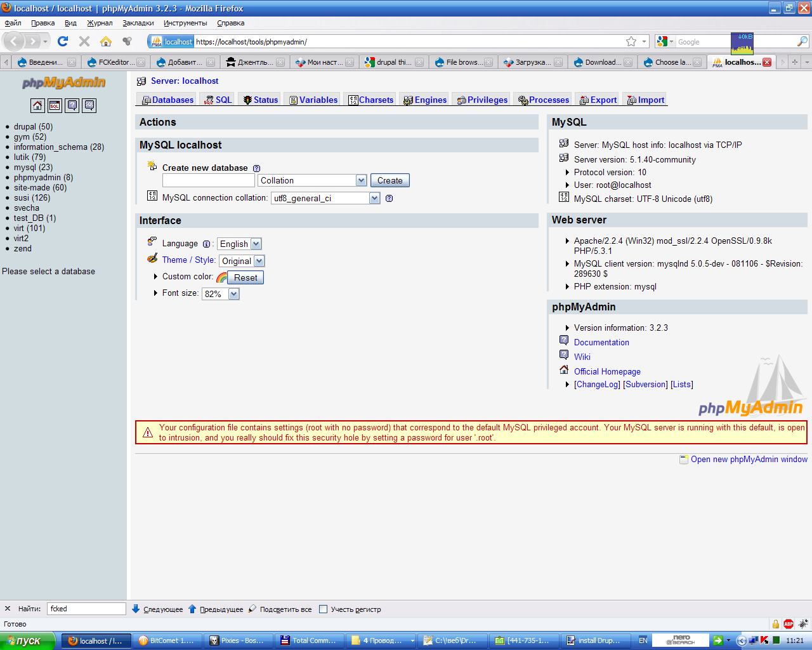The image size is (812, 650).
Task: Click the info icon next to Language
Action: tap(206, 244)
